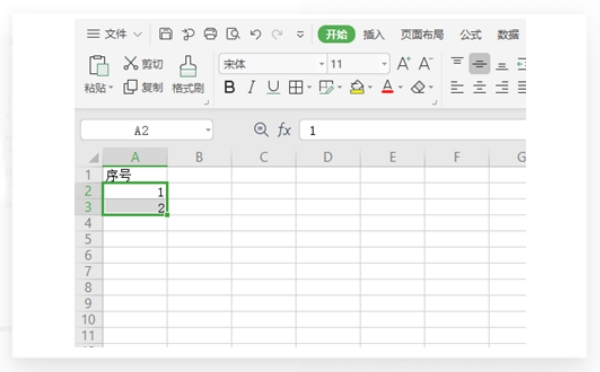
Task: Open the font name dropdown 宋体
Action: click(321, 64)
